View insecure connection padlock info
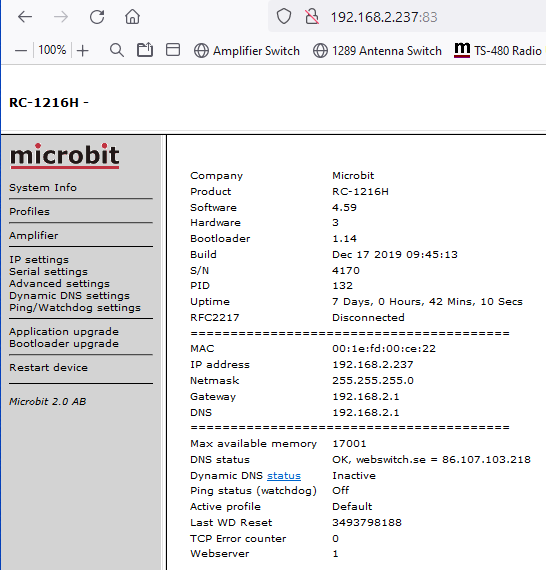Screen dimensions: 546x570 point(312,16)
